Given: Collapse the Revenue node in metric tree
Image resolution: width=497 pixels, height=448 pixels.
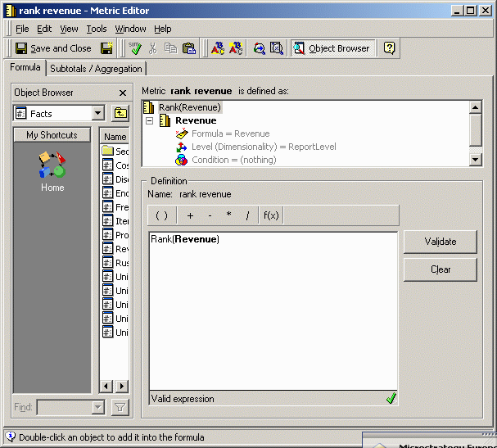Looking at the screenshot, I should [149, 120].
